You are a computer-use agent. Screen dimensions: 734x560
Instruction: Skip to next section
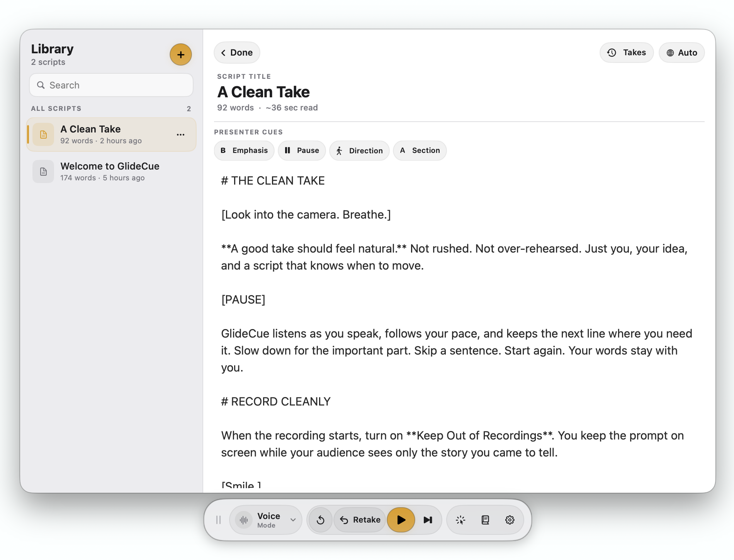[428, 520]
